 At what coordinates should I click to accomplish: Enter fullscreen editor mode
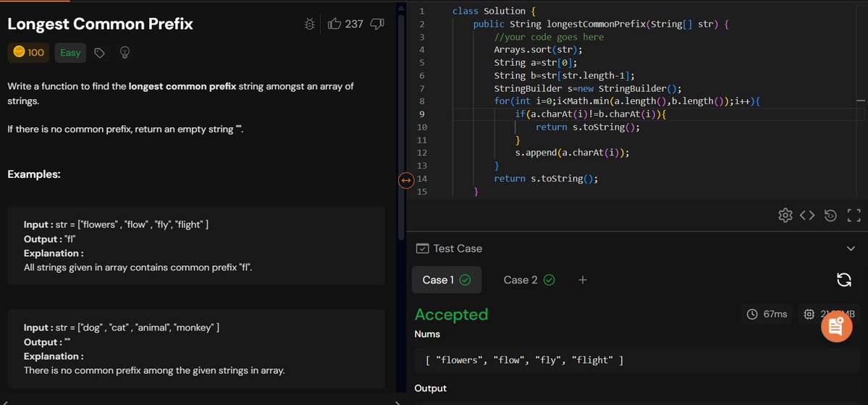(x=854, y=216)
